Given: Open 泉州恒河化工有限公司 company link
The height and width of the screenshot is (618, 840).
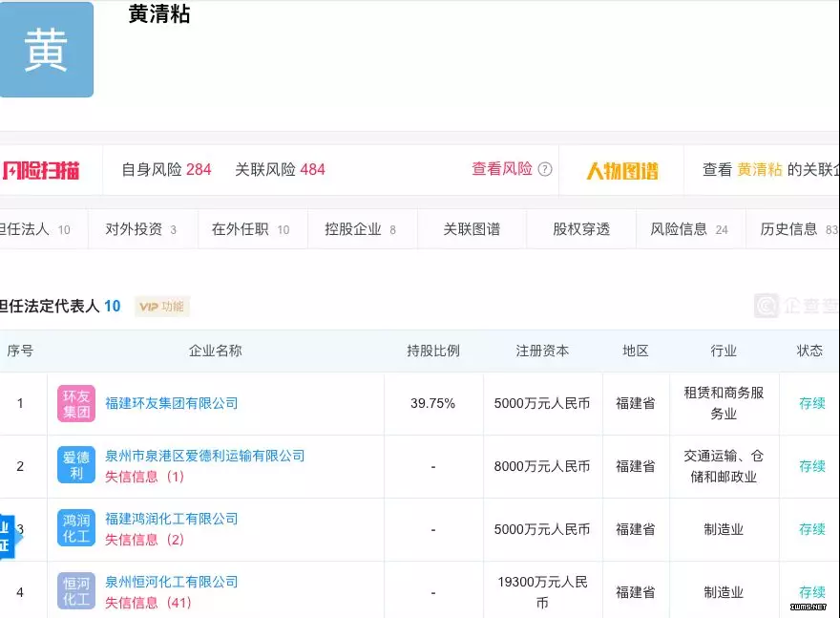Looking at the screenshot, I should coord(172,582).
